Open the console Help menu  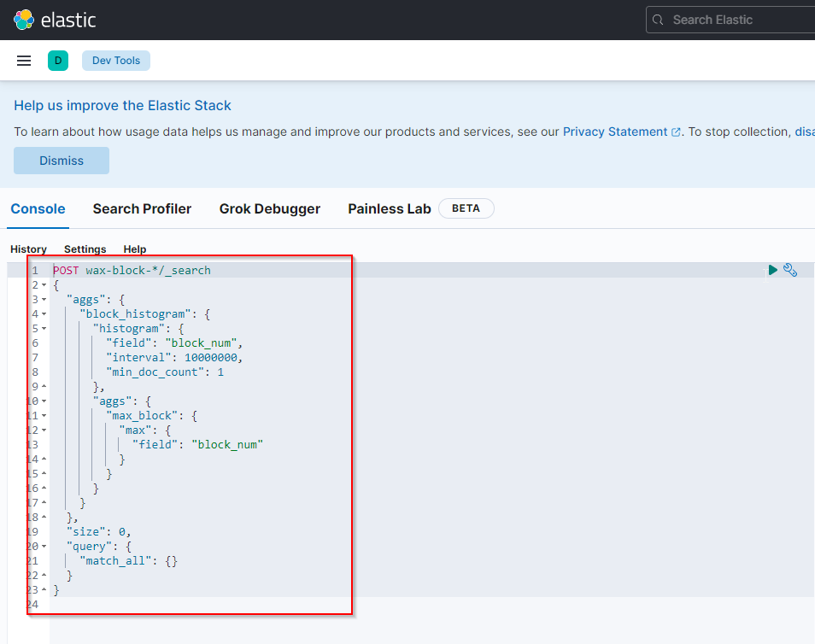point(135,249)
